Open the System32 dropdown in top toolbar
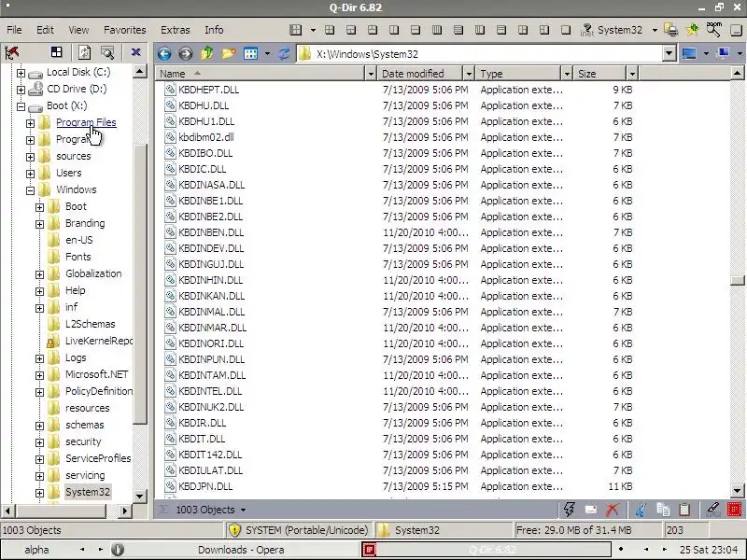The width and height of the screenshot is (747, 560). pyautogui.click(x=655, y=30)
